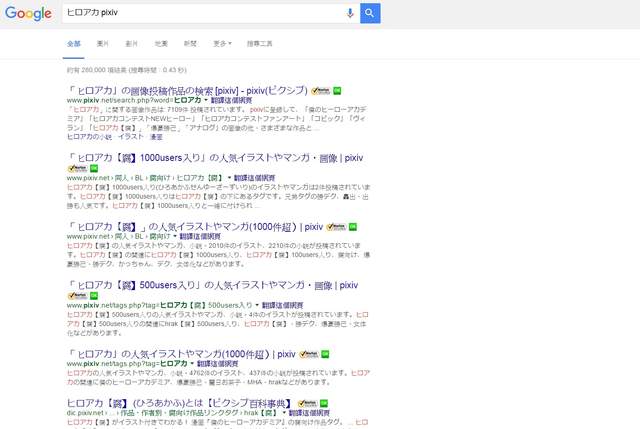Click the blue magnifier search button
Screen dimensions: 640x429
point(370,13)
